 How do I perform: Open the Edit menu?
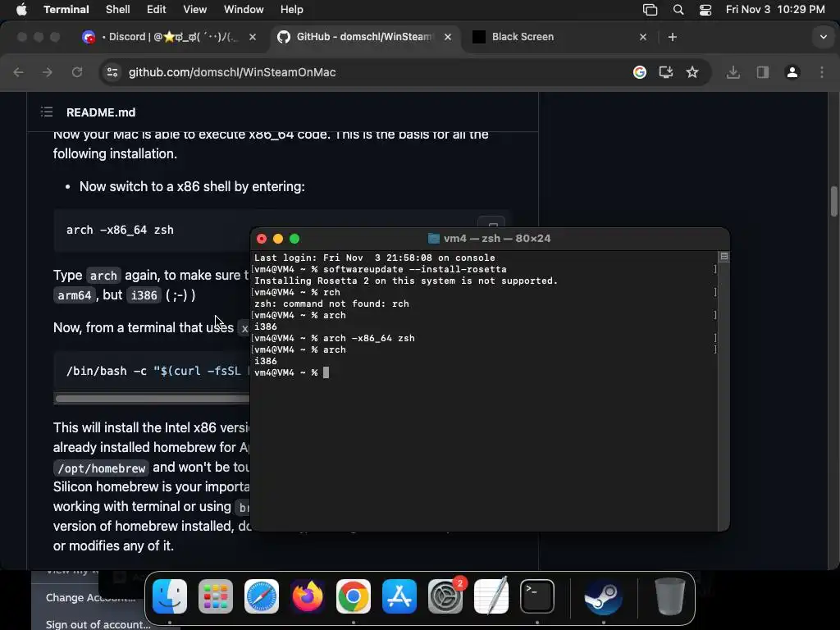156,10
